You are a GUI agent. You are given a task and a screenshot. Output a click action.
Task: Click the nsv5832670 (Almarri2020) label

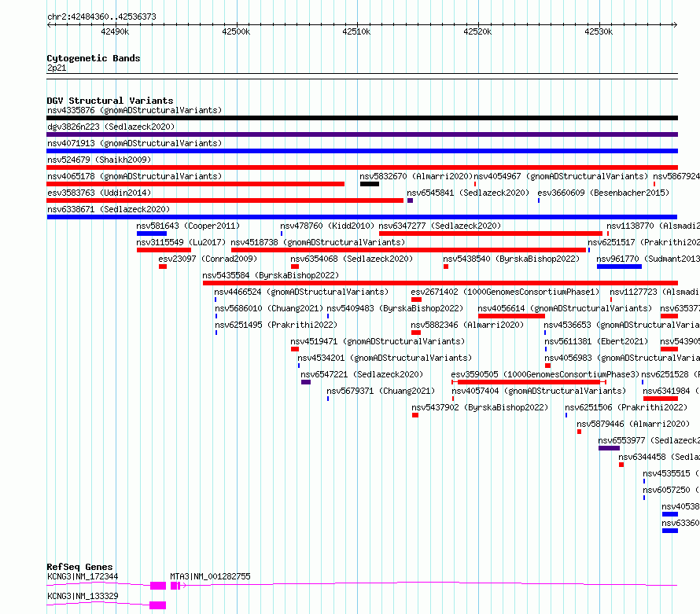[x=416, y=176]
